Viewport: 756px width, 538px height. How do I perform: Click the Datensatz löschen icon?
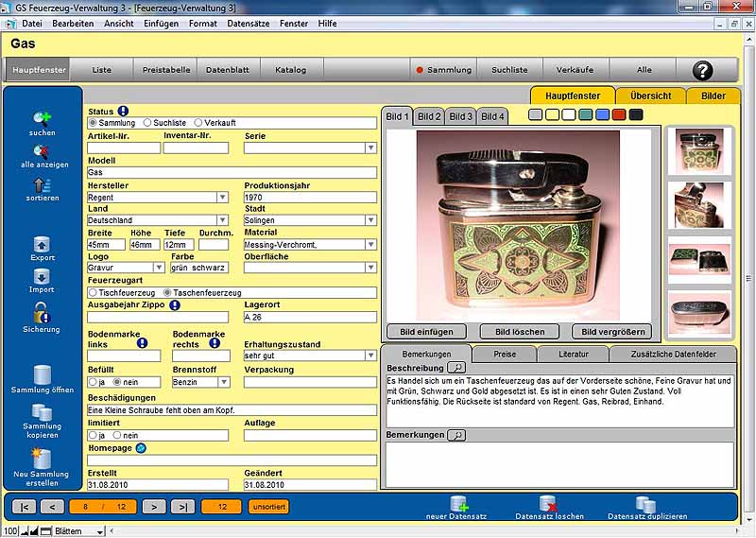(x=549, y=504)
